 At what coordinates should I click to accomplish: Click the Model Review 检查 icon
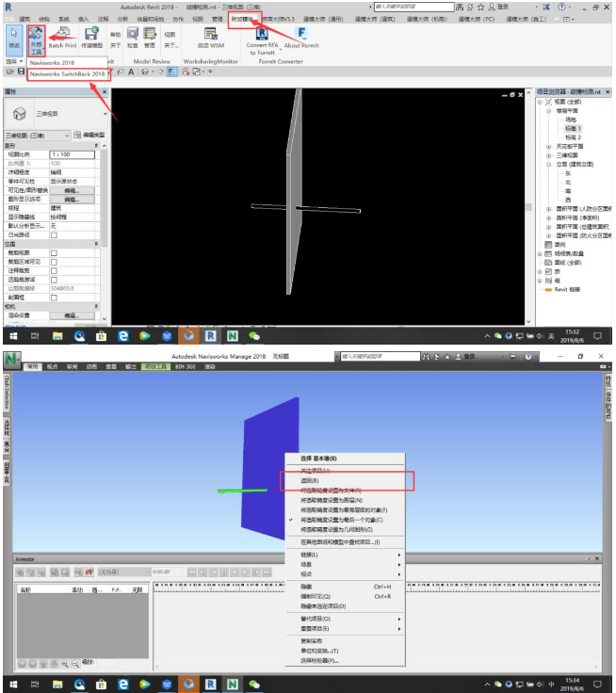click(132, 38)
